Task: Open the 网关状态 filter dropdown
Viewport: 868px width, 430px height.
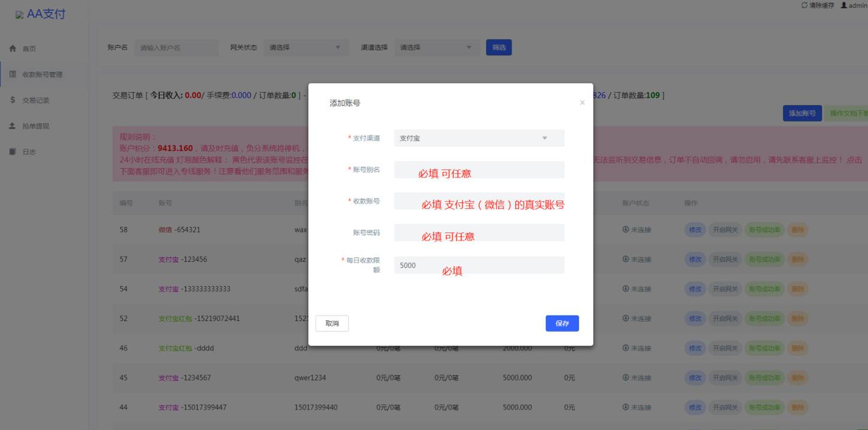Action: click(x=306, y=47)
